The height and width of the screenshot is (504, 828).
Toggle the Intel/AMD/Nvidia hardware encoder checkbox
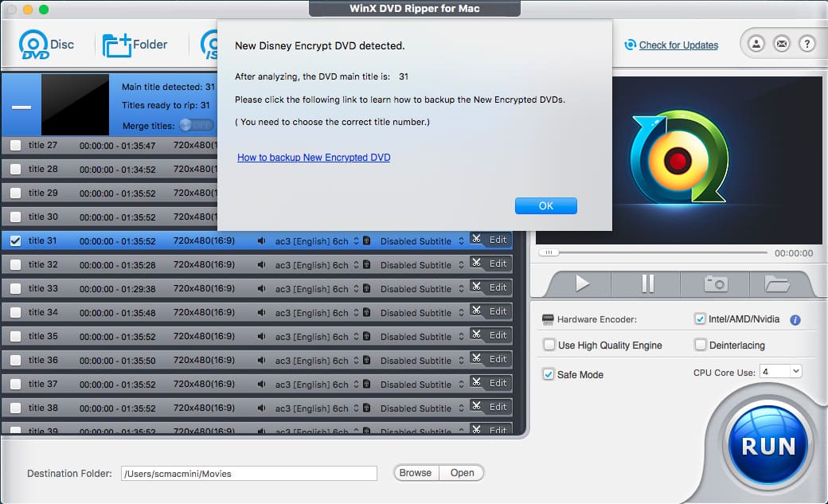[700, 318]
